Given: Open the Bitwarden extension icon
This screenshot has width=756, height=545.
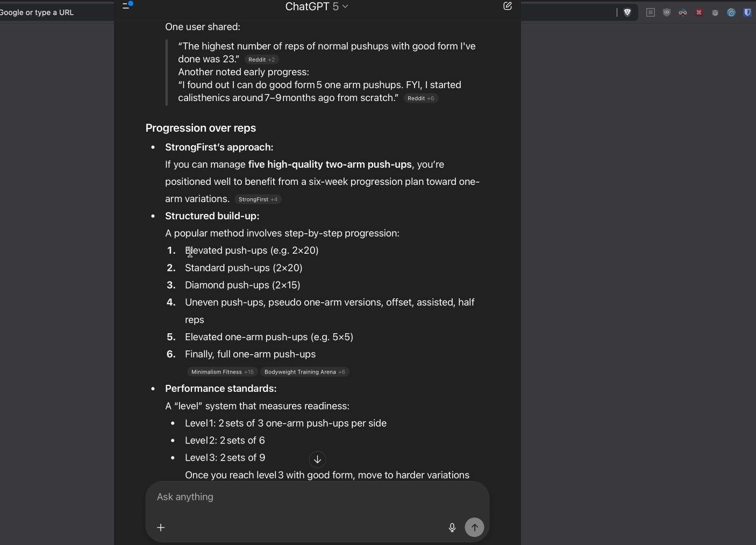Looking at the screenshot, I should (x=747, y=12).
